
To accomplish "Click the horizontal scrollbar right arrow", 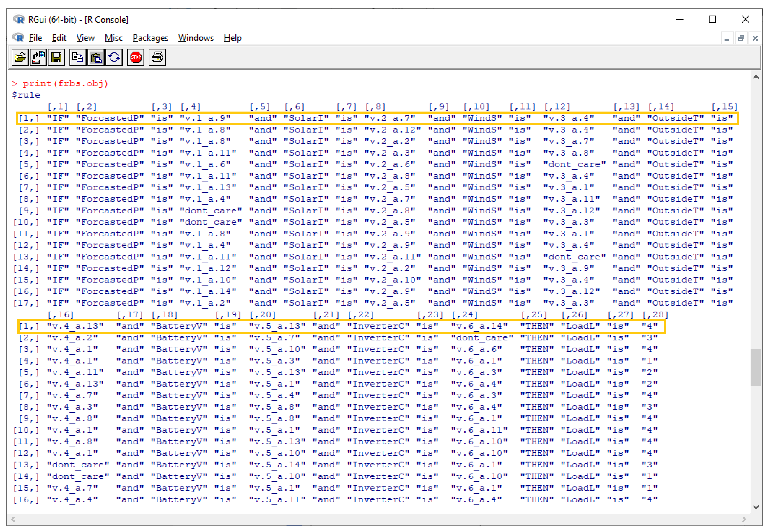I will [x=744, y=519].
